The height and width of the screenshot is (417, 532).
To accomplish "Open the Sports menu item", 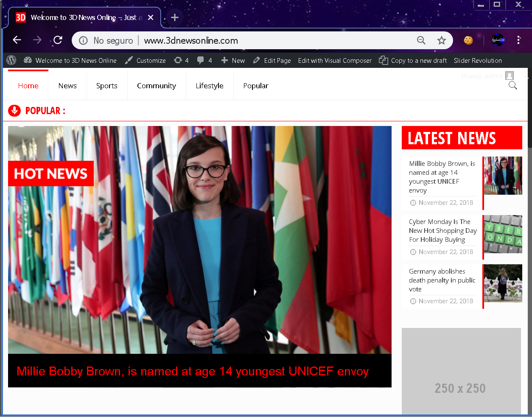I will 107,86.
